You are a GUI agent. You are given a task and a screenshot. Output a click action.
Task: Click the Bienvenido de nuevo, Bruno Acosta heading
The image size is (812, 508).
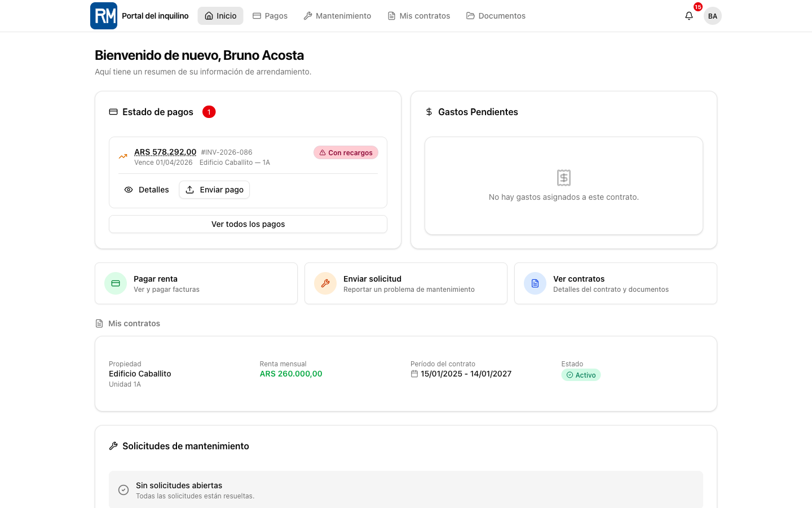pos(199,55)
